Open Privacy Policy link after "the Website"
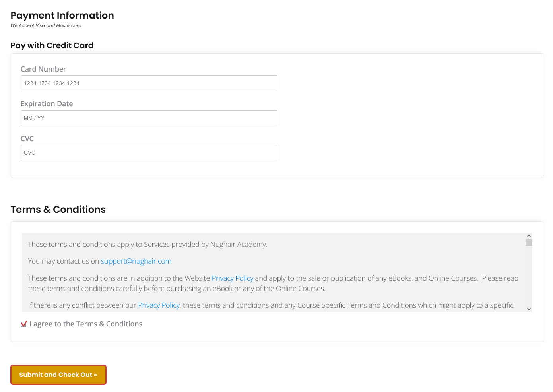The height and width of the screenshot is (392, 553). (x=233, y=278)
